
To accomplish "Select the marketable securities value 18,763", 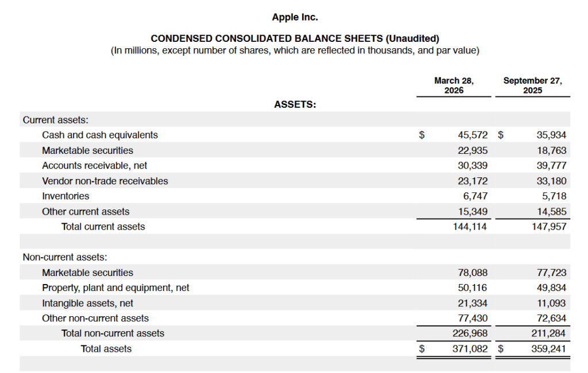I will (551, 150).
